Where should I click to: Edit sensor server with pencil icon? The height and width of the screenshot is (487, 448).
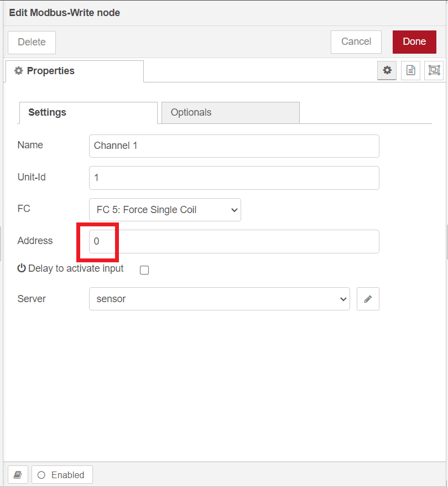(x=368, y=299)
